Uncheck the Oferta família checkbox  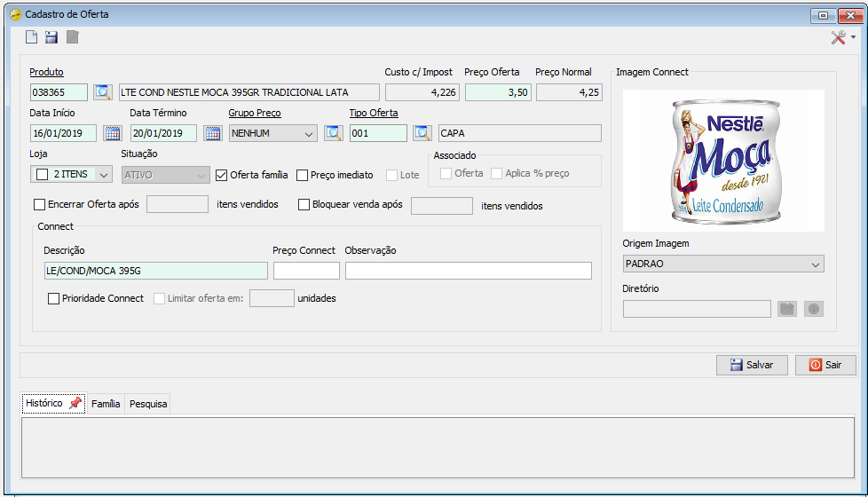click(x=221, y=176)
